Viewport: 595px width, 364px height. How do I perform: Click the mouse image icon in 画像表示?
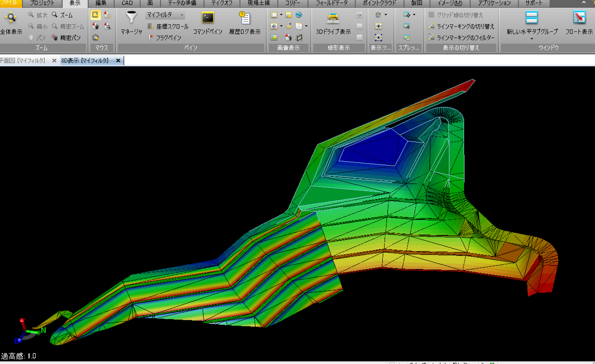coord(289,37)
